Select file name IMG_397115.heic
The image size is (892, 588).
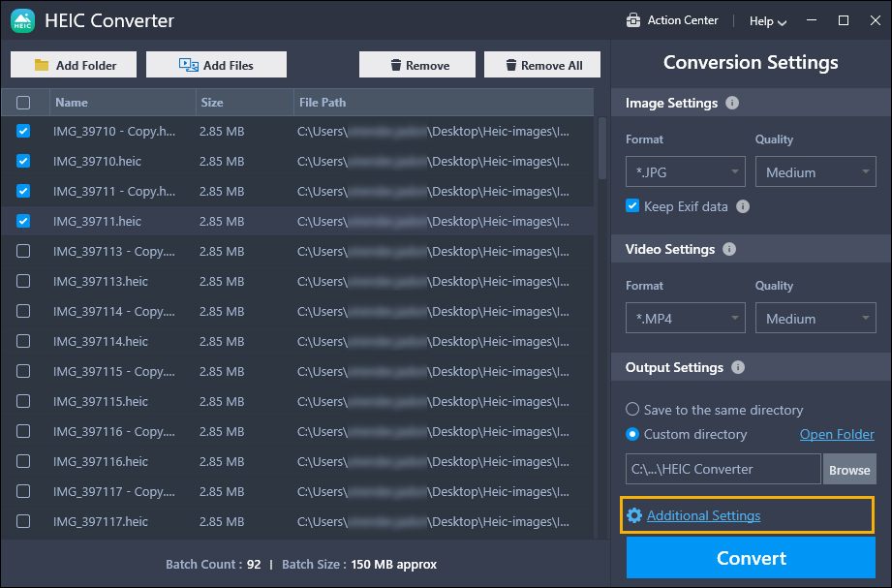point(101,401)
